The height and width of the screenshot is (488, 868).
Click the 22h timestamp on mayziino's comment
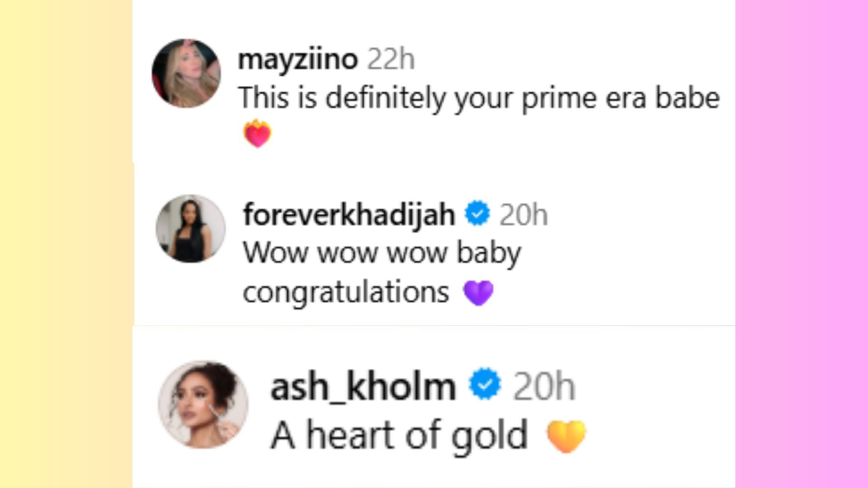(x=391, y=59)
